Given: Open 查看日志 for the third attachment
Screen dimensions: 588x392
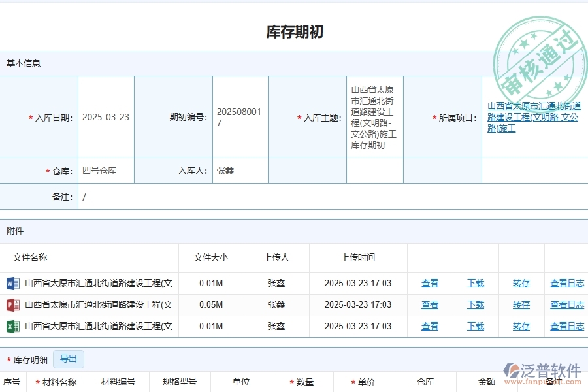Looking at the screenshot, I should [x=566, y=326].
